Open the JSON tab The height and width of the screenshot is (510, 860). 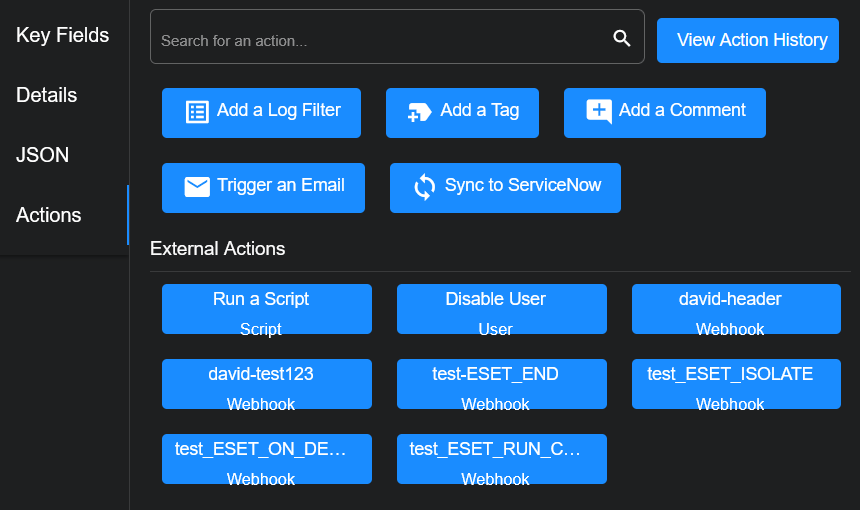(43, 156)
